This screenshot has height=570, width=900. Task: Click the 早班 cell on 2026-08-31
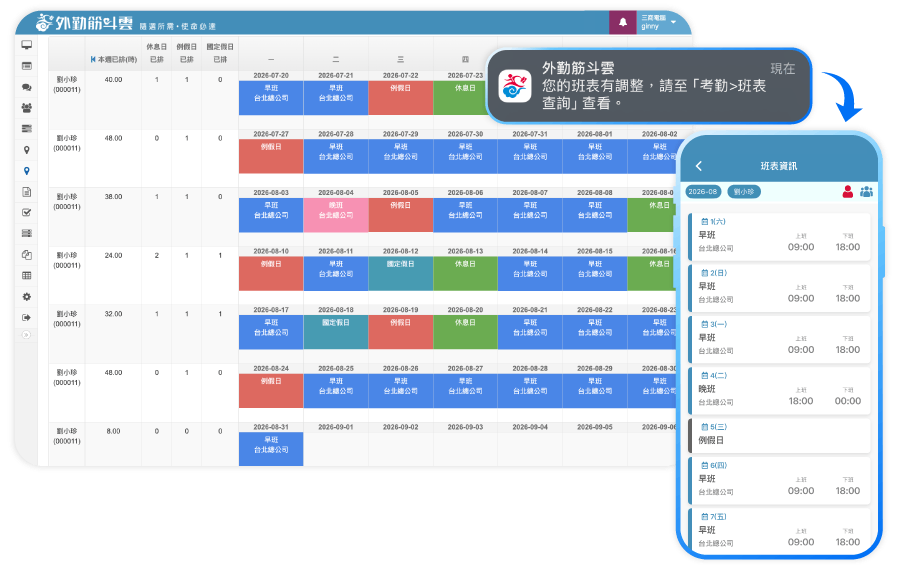[271, 449]
